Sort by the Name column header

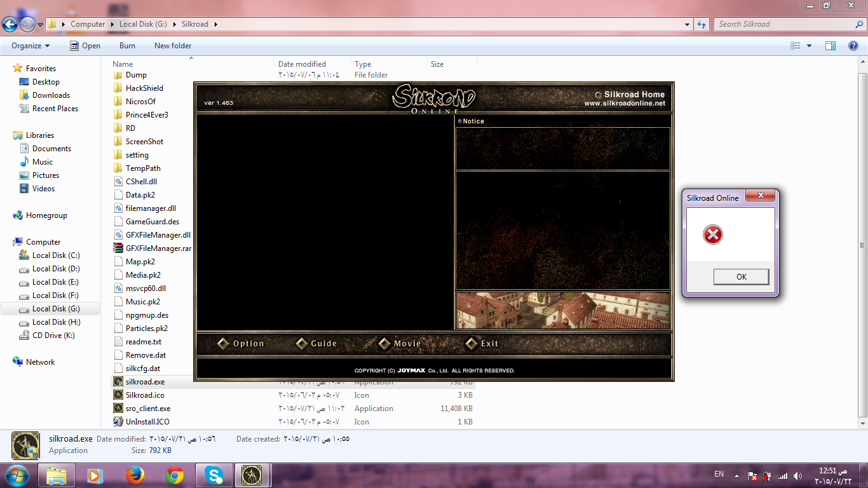click(x=123, y=64)
